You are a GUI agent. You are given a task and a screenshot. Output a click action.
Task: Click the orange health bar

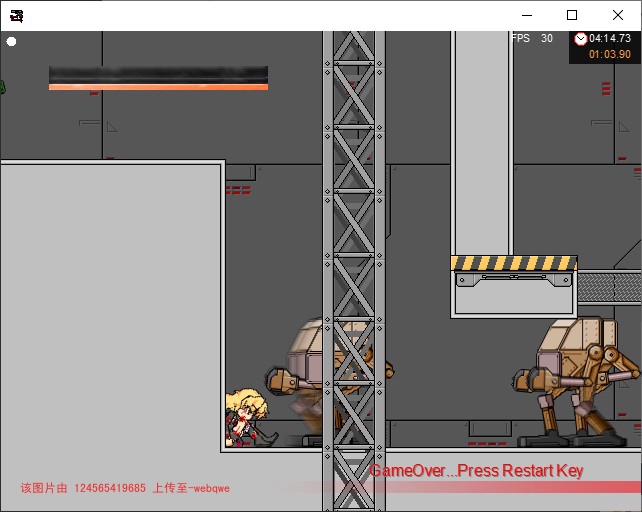coord(158,87)
